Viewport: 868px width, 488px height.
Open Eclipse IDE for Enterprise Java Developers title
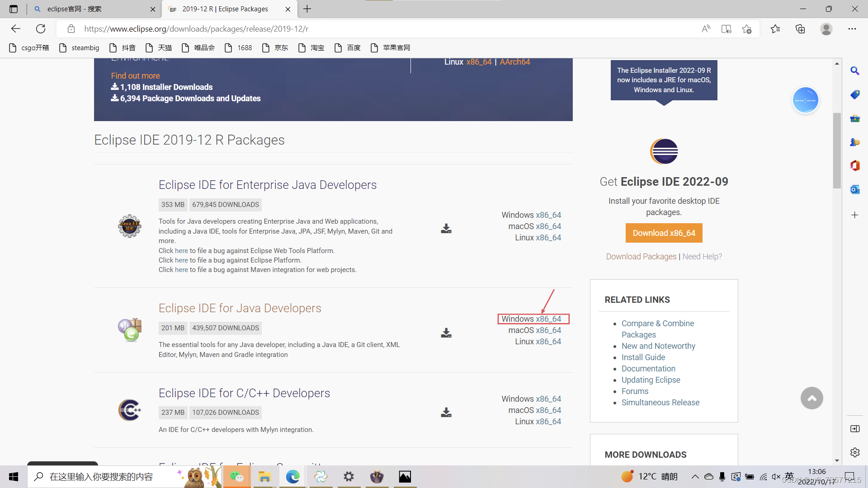pos(268,185)
